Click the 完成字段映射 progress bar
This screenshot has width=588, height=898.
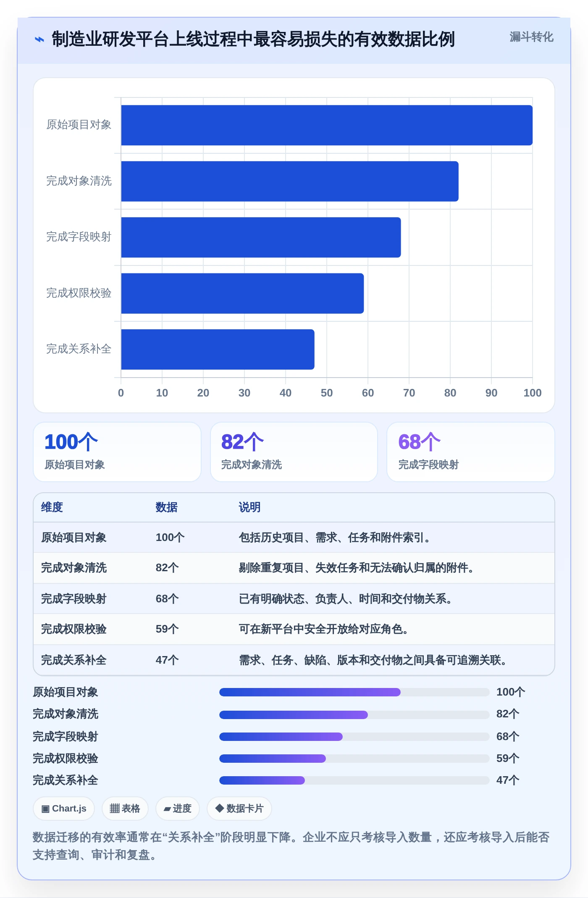(x=354, y=737)
